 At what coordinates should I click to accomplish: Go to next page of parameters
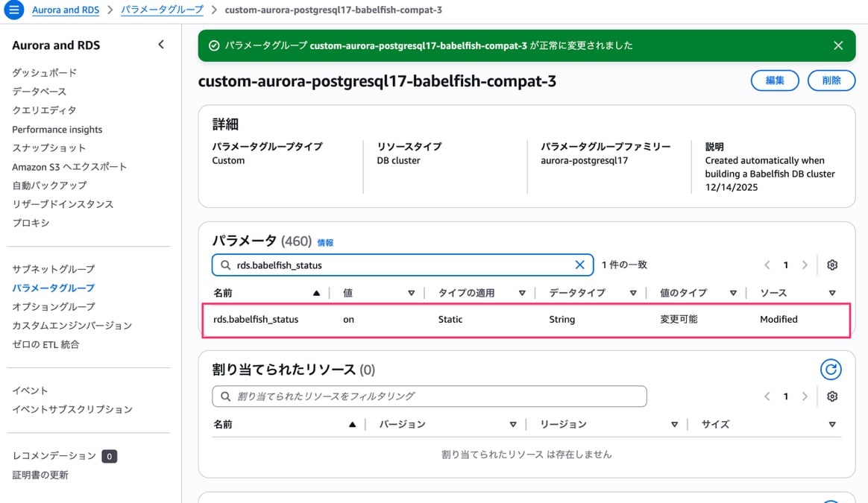coord(805,265)
